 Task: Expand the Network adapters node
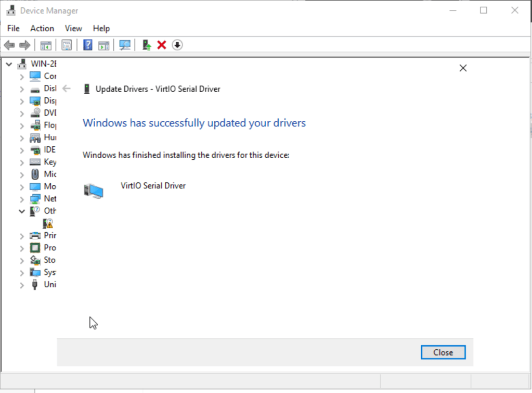(22, 199)
